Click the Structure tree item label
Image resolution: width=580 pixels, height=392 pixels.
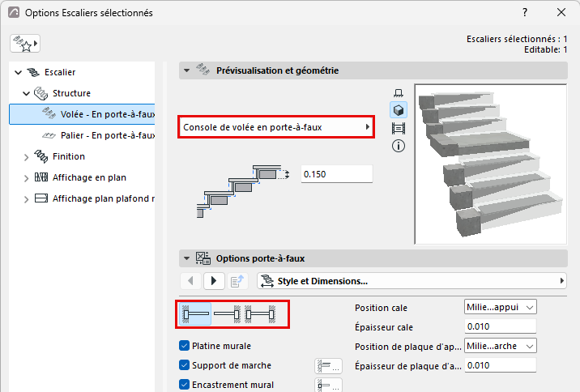tap(71, 93)
